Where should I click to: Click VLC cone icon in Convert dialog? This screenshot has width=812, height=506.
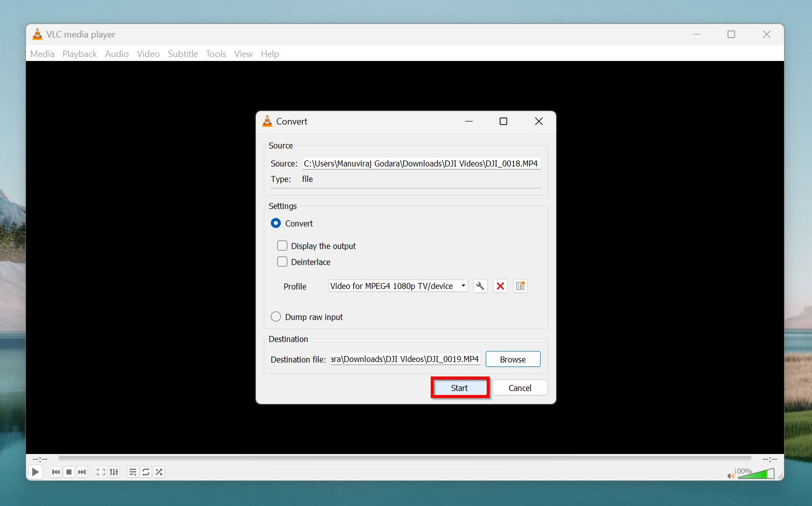pyautogui.click(x=267, y=121)
